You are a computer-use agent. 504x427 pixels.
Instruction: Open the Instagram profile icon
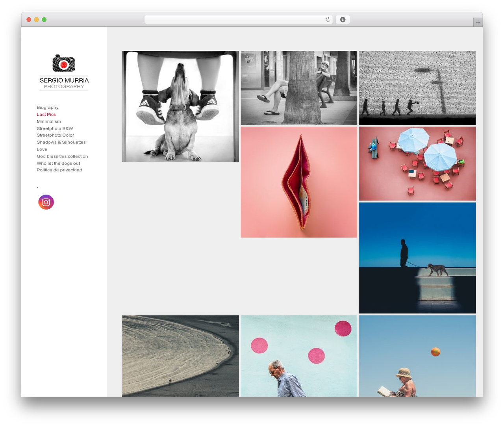click(46, 202)
